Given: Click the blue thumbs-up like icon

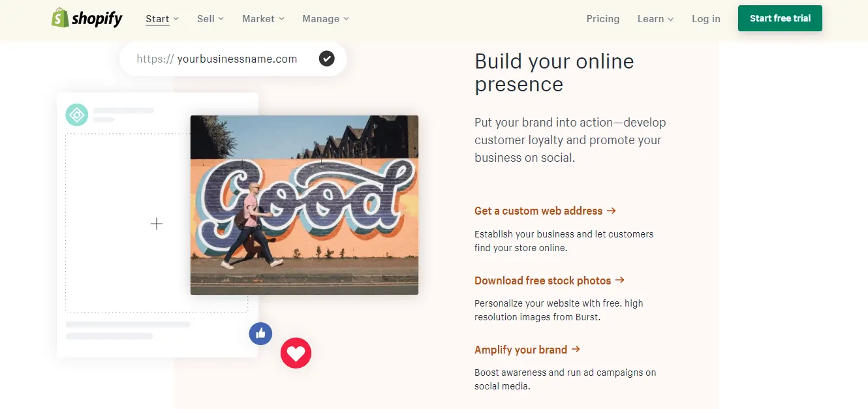Looking at the screenshot, I should tap(260, 334).
